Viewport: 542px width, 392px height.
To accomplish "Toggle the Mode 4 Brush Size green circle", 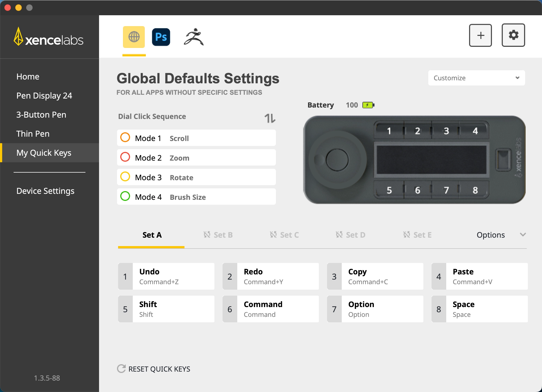I will pos(125,197).
